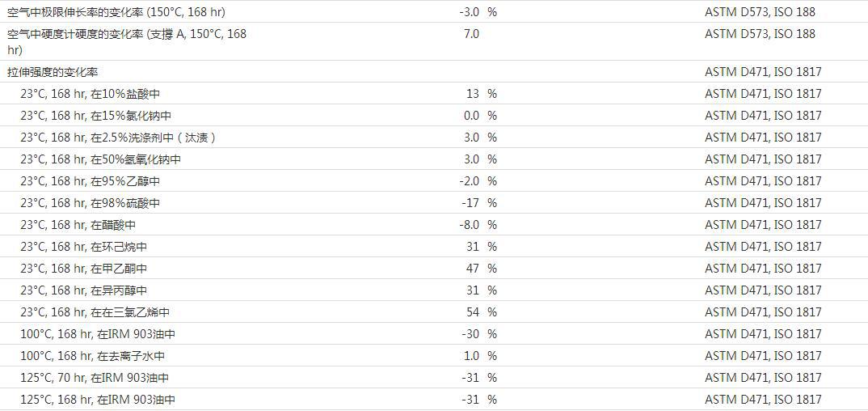
Task: Click the 在50%氢氧化钠中 row label
Action: [x=100, y=159]
